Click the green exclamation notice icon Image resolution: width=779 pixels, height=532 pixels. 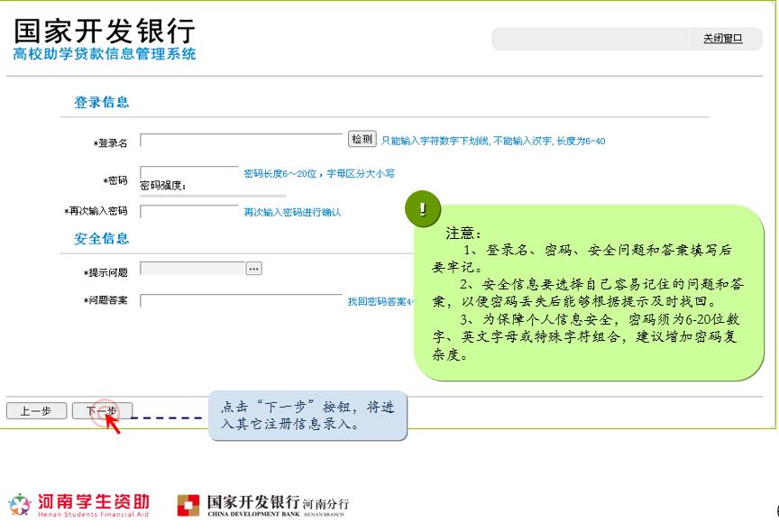coord(424,208)
